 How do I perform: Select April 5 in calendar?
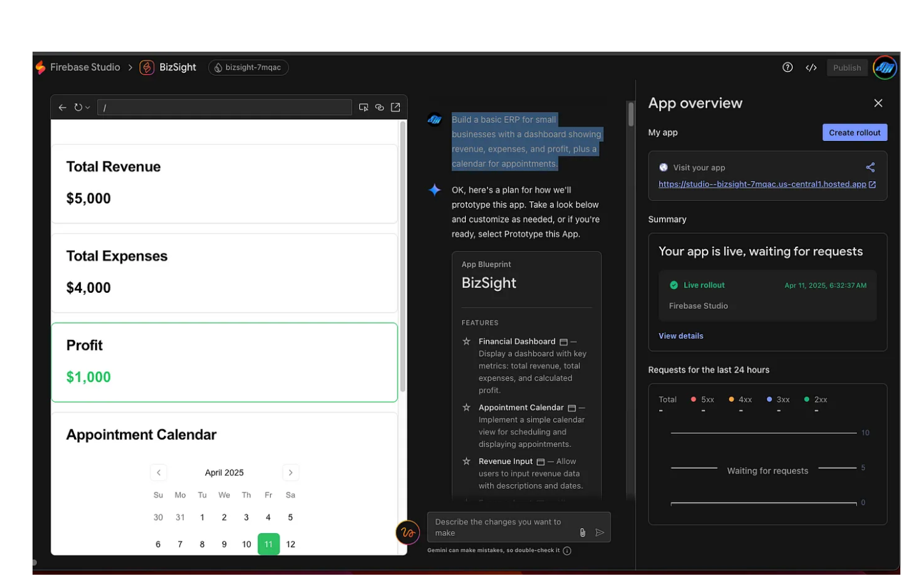coord(290,517)
